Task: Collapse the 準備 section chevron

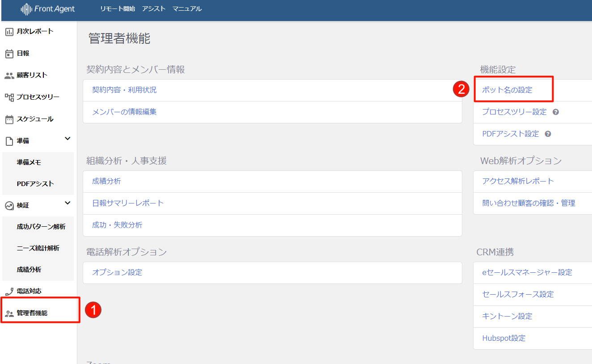Action: tap(68, 139)
